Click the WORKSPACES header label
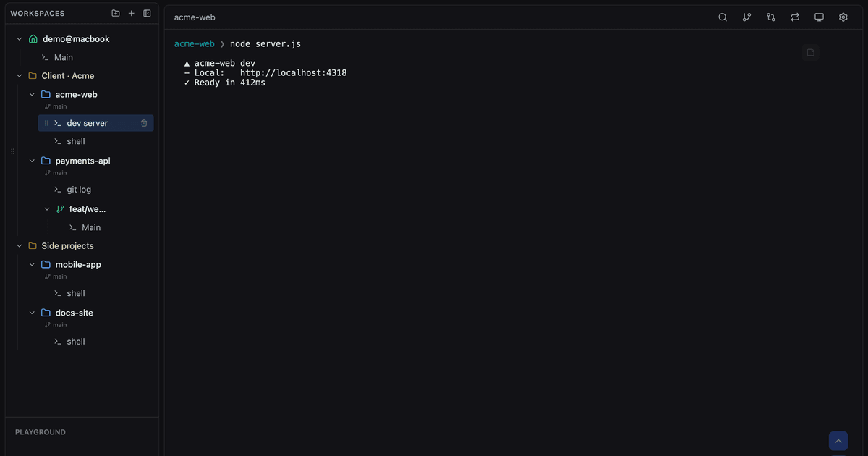868x456 pixels. click(38, 13)
